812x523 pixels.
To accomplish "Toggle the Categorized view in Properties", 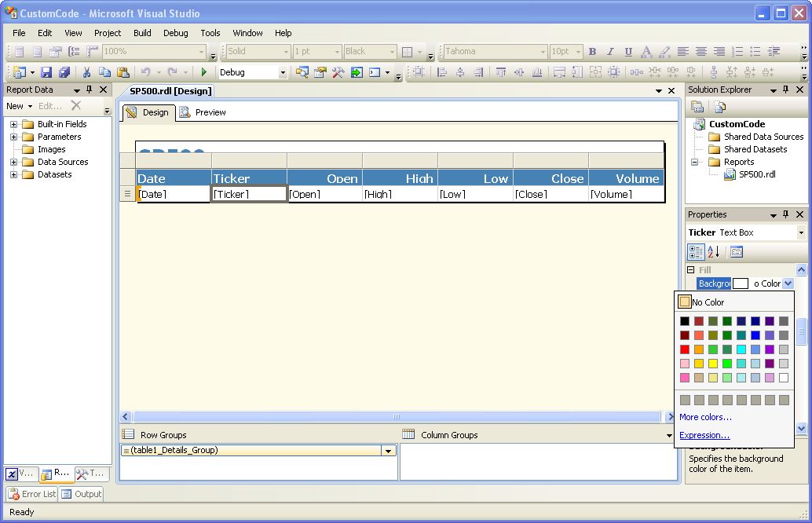I will tap(696, 252).
